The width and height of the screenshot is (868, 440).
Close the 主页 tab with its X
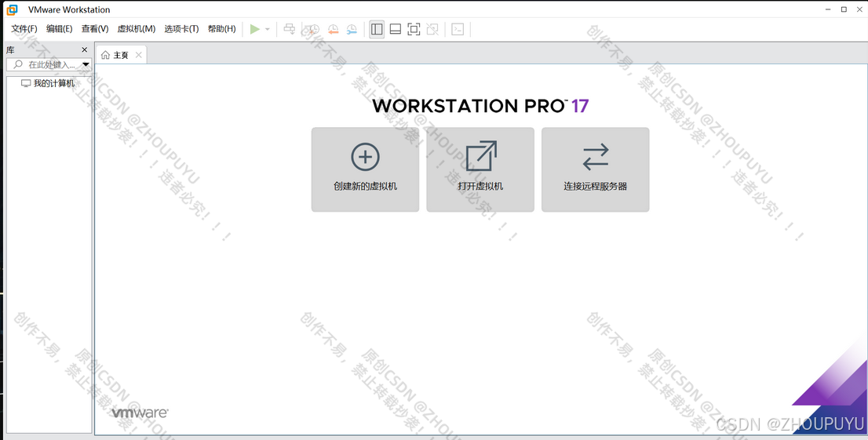138,55
